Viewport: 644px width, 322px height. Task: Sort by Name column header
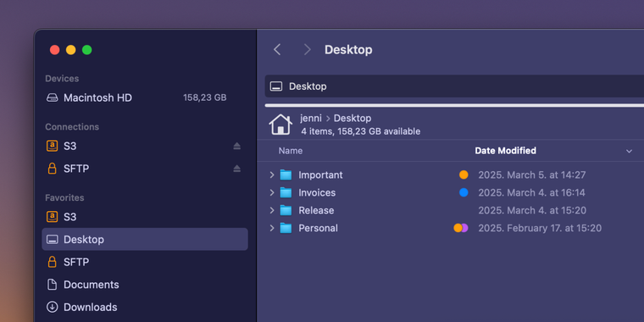click(291, 151)
